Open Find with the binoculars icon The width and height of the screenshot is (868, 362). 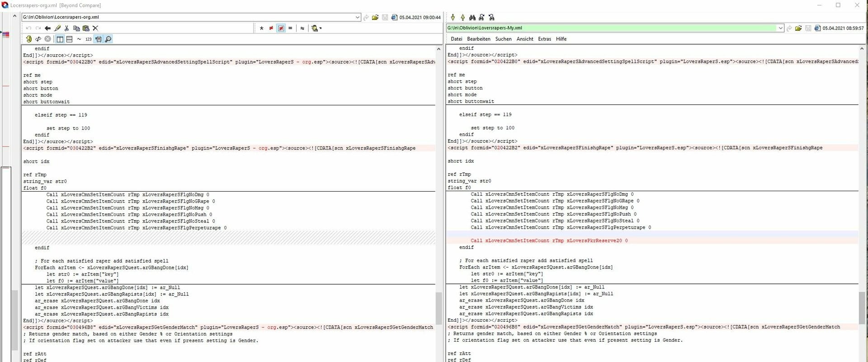click(x=472, y=17)
